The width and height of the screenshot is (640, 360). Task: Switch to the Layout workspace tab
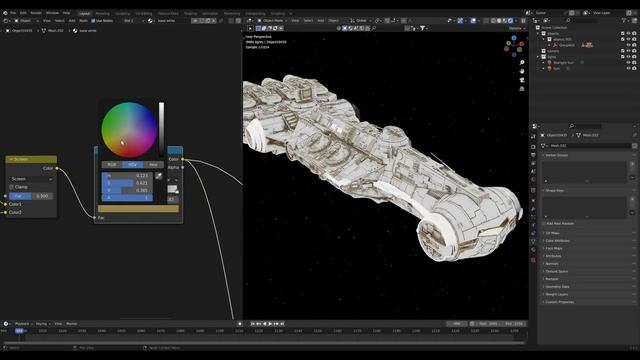[x=84, y=13]
